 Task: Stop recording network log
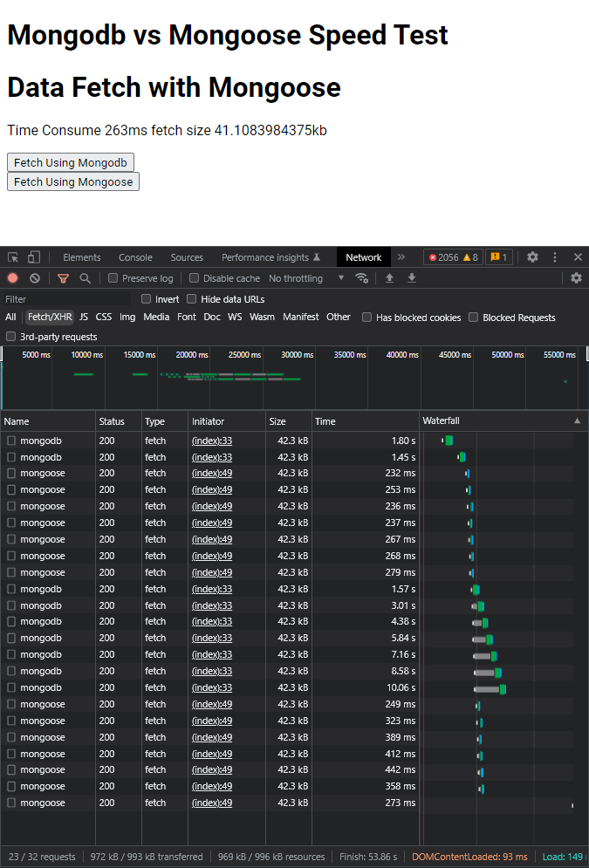(x=12, y=278)
